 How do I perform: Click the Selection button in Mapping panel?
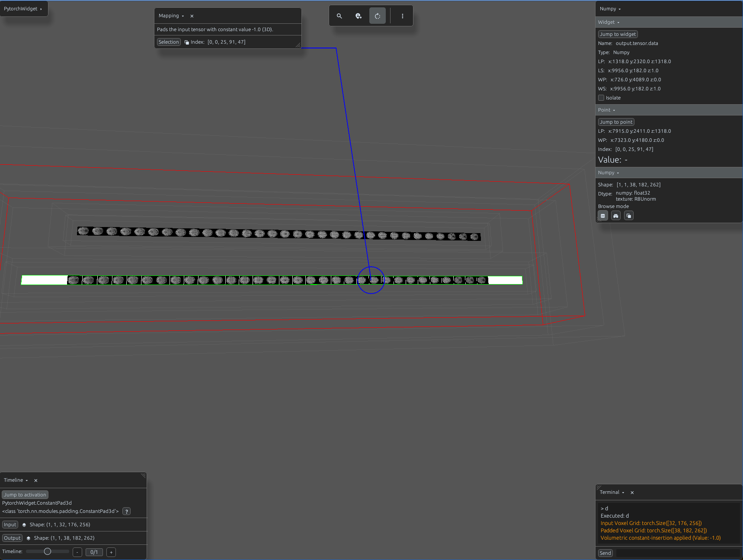click(169, 42)
